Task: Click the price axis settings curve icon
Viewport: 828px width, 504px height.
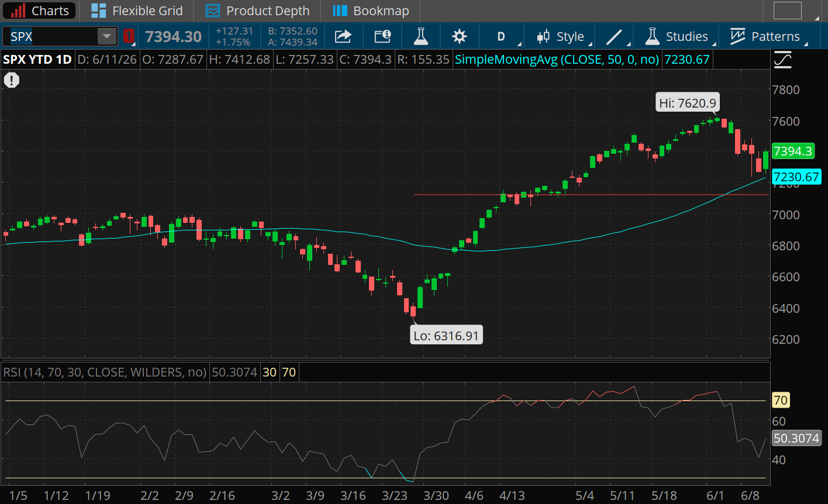Action: (x=783, y=60)
